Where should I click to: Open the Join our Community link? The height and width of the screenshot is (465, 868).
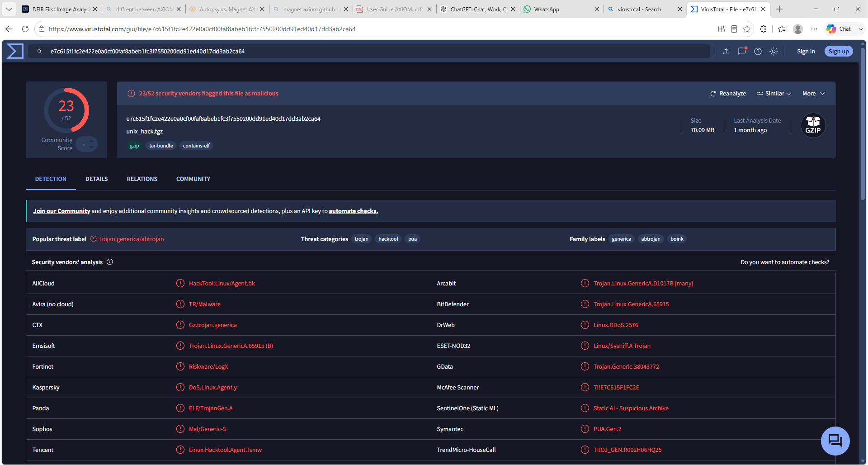click(61, 211)
